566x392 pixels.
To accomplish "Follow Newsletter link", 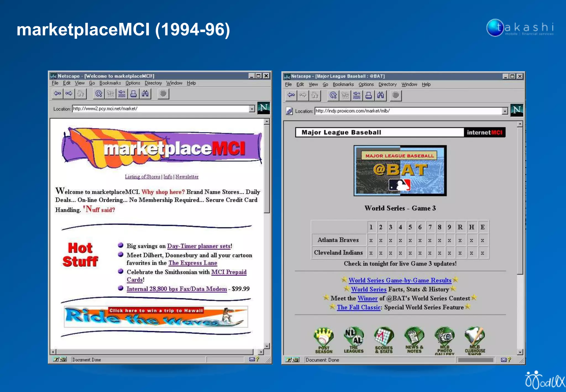I will click(x=187, y=177).
